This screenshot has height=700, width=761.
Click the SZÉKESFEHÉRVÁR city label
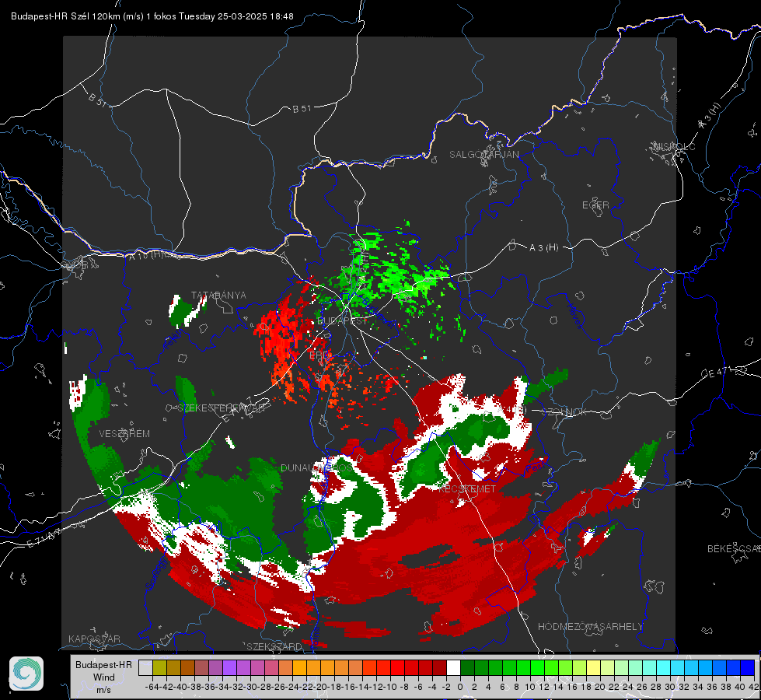222,408
